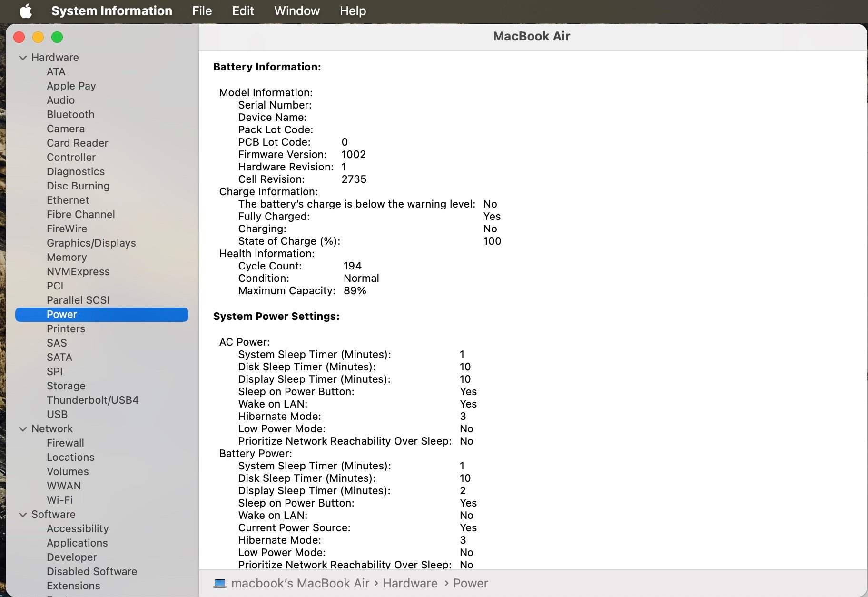Select Firewall under Network
Screen dimensions: 868x597
click(x=65, y=443)
